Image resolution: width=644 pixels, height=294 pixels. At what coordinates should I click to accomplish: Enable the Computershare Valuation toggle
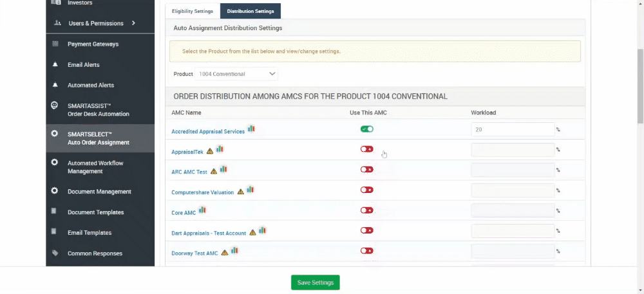(x=367, y=190)
